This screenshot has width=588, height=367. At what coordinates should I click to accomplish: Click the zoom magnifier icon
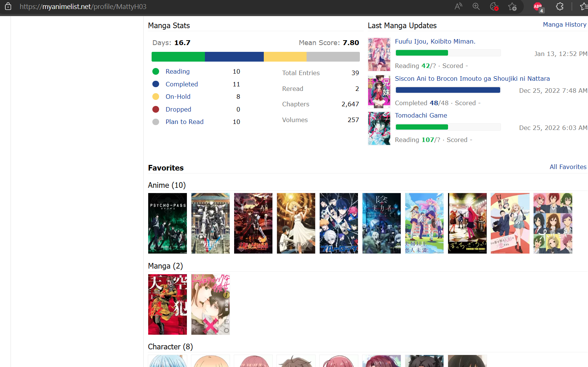pyautogui.click(x=476, y=6)
